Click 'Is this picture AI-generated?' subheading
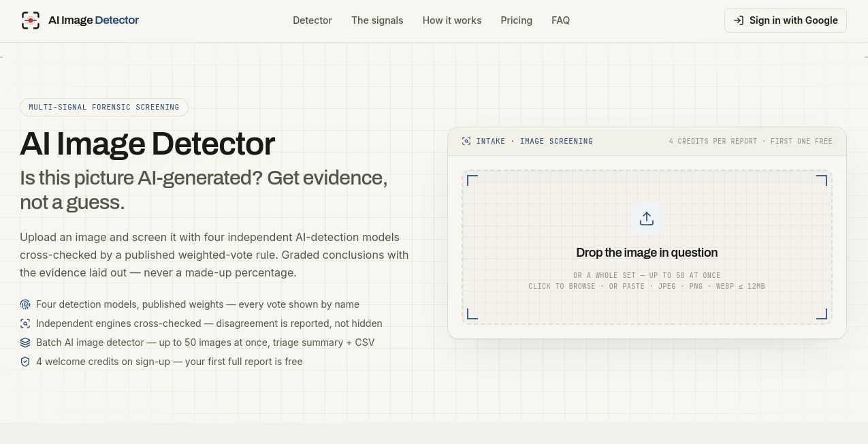This screenshot has height=444, width=868. (204, 190)
